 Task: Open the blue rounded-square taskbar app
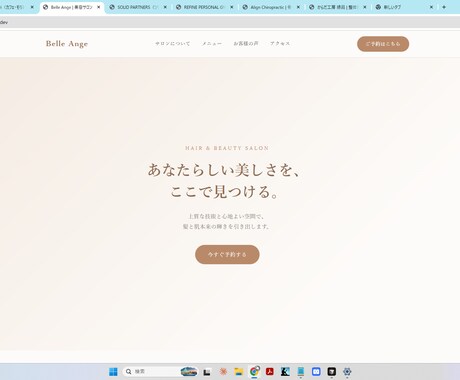316,371
